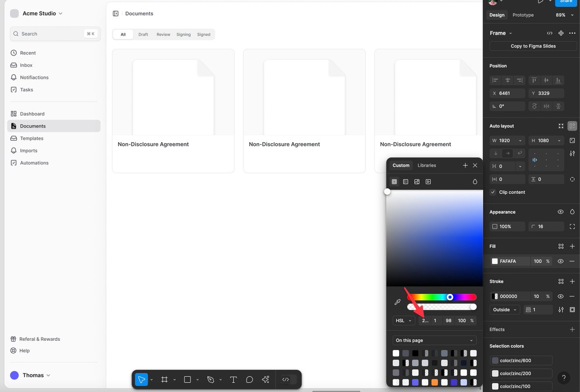Viewport: 580px width, 392px height.
Task: Select the Comment tool
Action: click(249, 379)
